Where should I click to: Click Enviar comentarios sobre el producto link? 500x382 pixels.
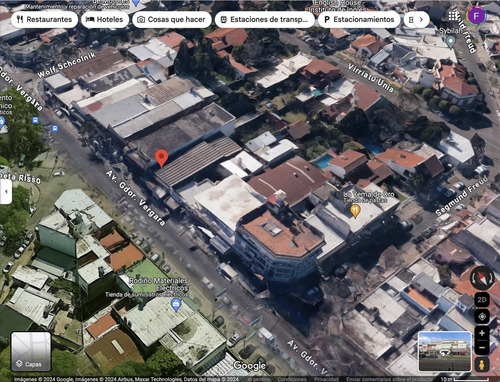tap(389, 379)
